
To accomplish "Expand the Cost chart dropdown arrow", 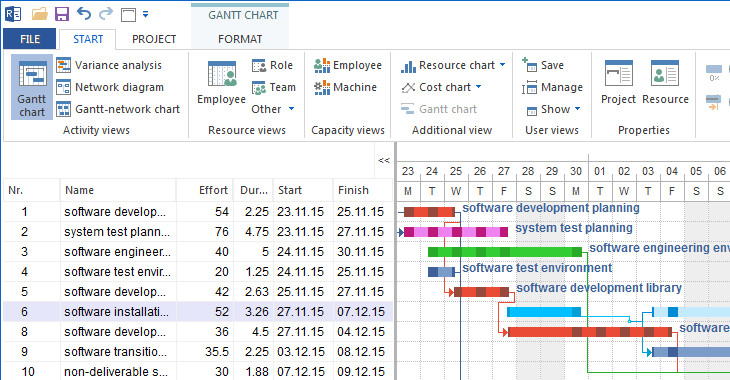I will click(x=479, y=87).
